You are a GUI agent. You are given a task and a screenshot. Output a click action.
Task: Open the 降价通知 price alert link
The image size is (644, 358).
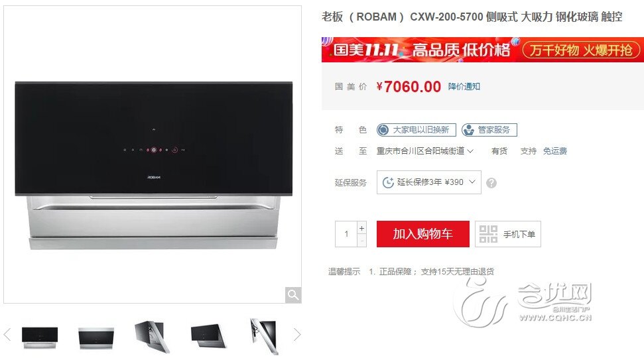coord(464,87)
